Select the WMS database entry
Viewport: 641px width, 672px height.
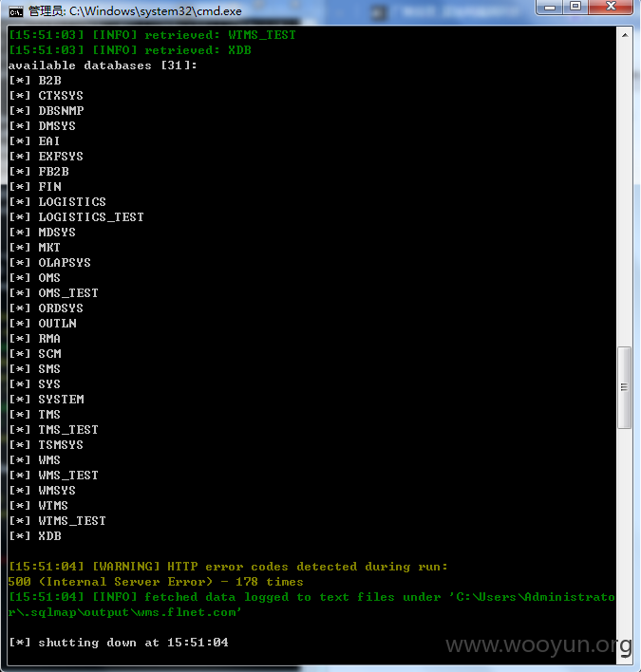click(x=35, y=460)
